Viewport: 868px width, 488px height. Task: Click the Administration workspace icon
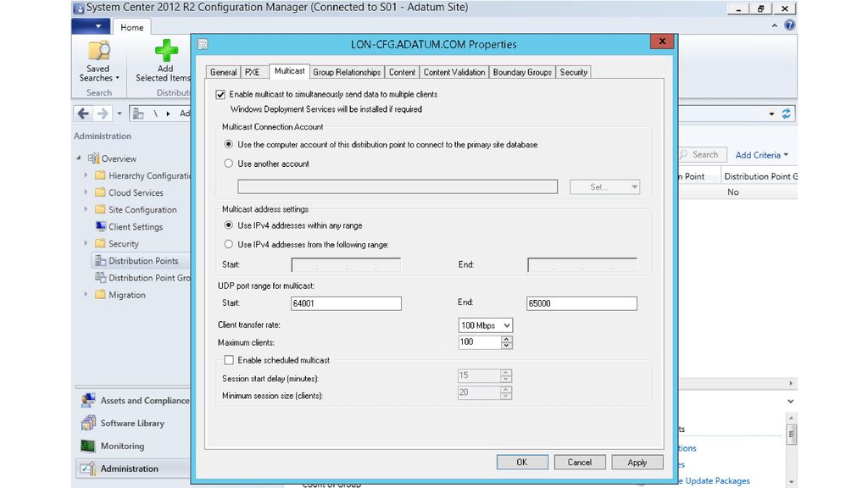click(88, 469)
